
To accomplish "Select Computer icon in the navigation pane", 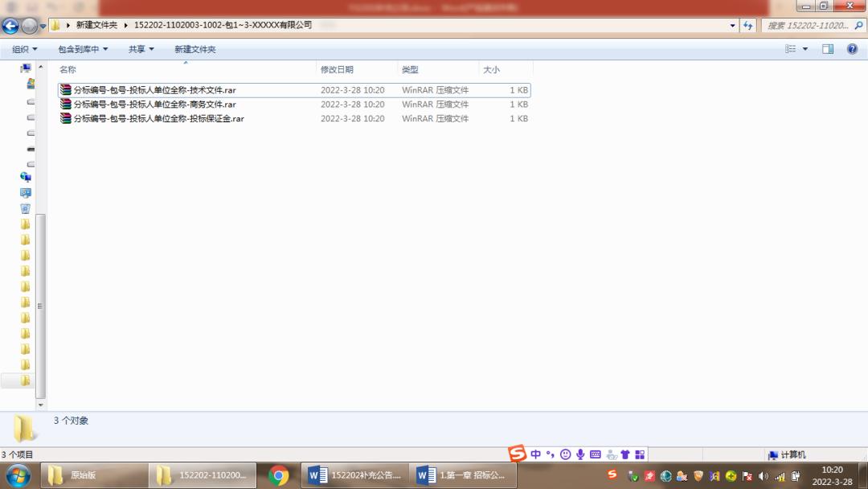I will click(26, 68).
